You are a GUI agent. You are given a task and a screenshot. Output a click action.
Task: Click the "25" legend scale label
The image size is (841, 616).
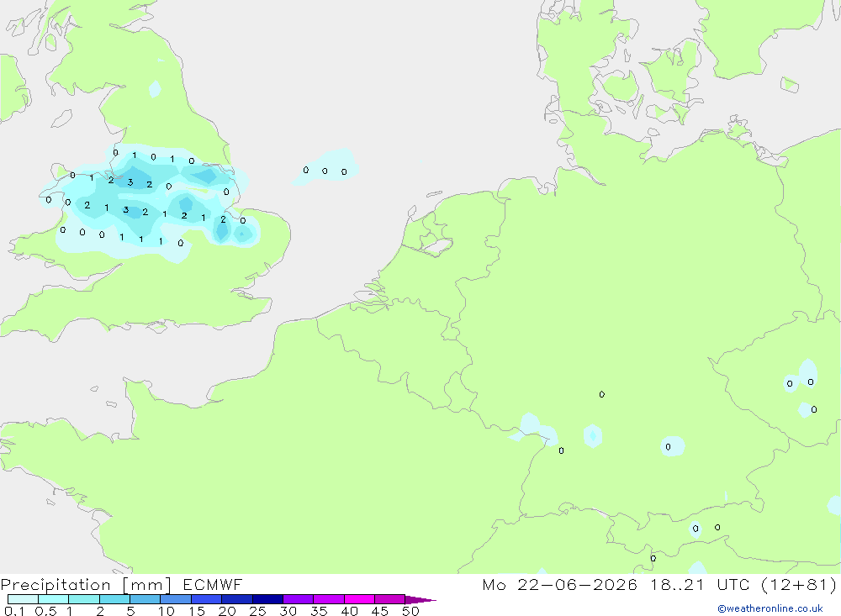pos(257,611)
